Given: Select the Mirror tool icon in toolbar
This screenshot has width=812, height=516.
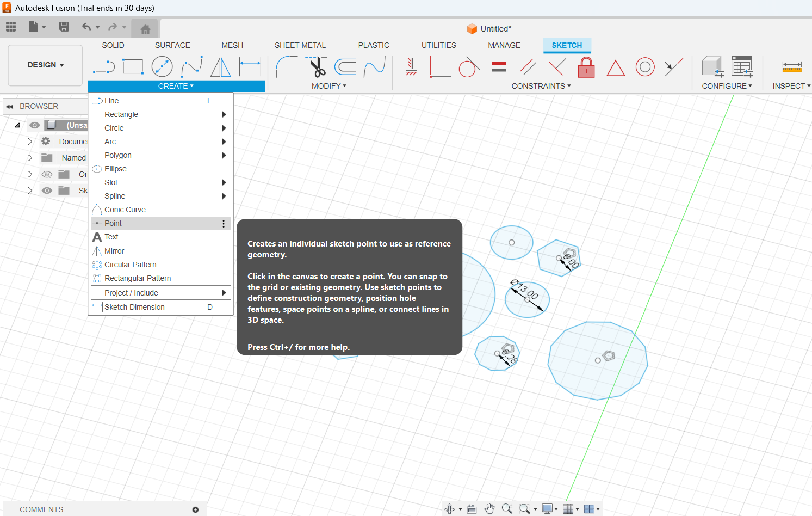Looking at the screenshot, I should [x=220, y=67].
